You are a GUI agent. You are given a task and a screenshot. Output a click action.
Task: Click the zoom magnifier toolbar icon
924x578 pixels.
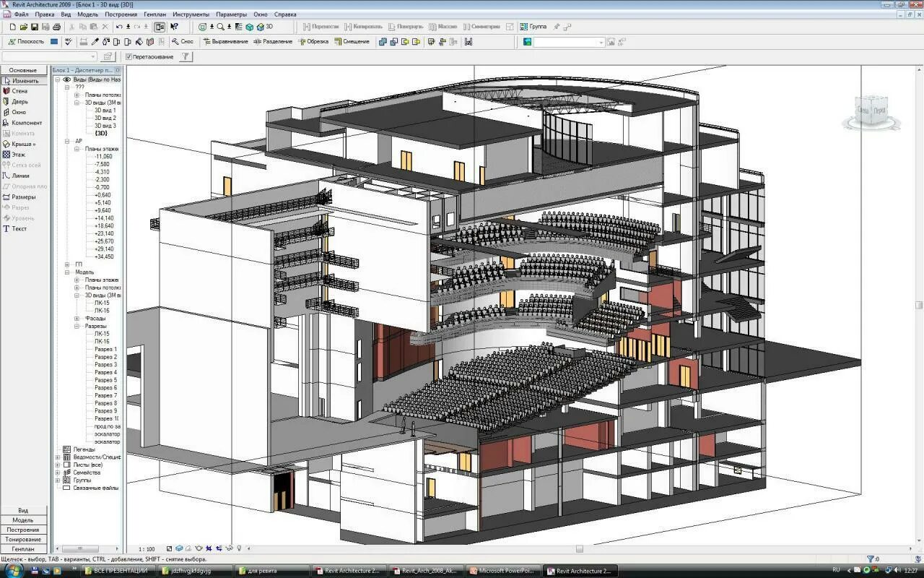[x=220, y=27]
